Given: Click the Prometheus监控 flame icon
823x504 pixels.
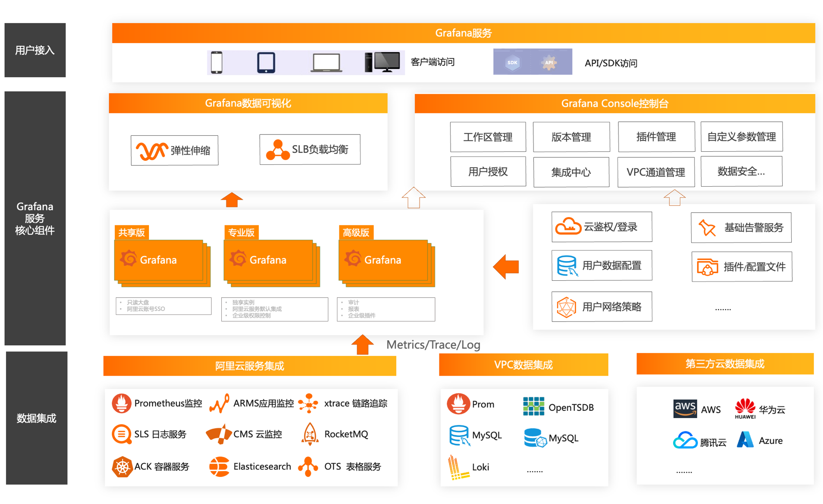Looking at the screenshot, I should tap(121, 403).
